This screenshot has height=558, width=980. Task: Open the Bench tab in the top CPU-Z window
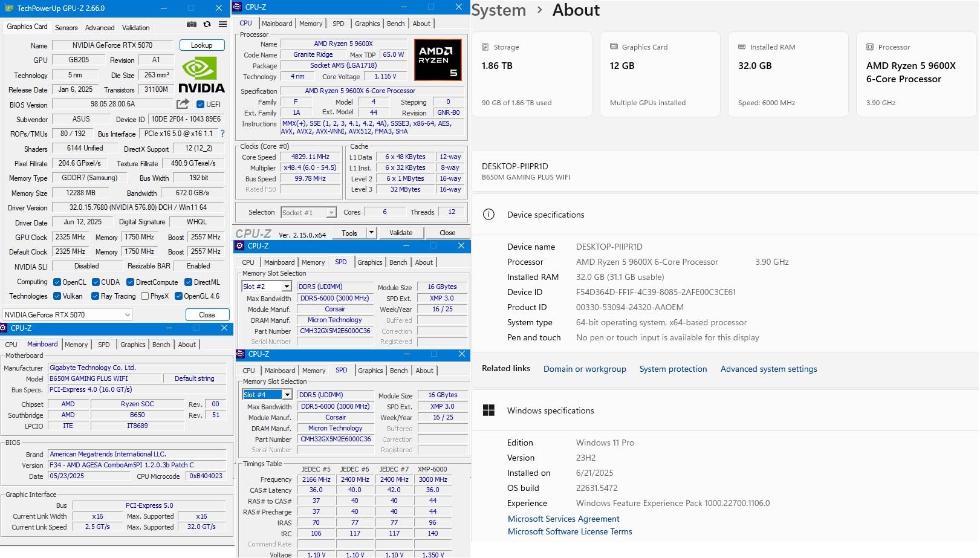pos(396,24)
